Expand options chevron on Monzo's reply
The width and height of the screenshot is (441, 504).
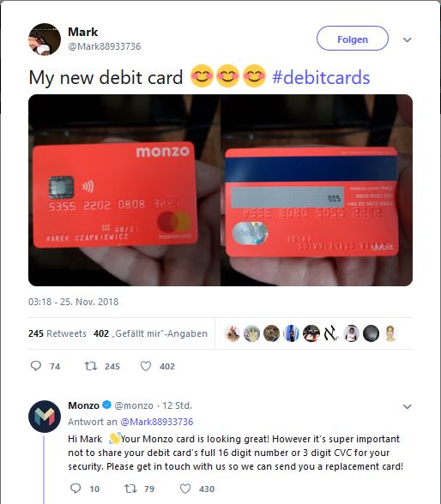[x=408, y=406]
